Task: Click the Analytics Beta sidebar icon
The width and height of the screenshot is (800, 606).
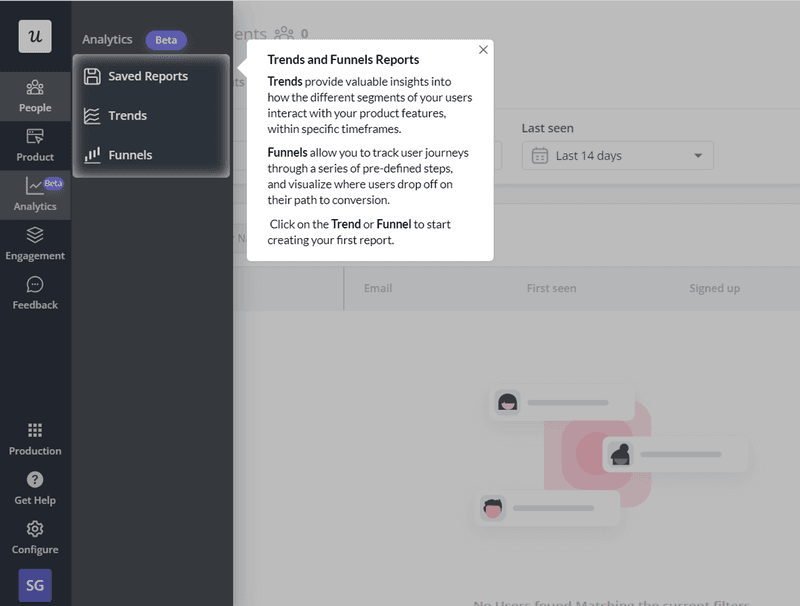Action: pos(35,197)
